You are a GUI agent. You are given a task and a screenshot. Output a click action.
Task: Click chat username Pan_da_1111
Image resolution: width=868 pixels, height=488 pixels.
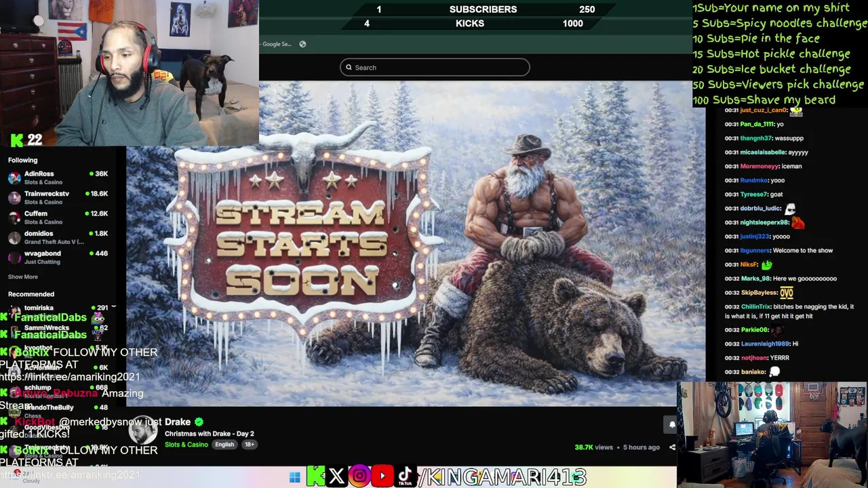(x=757, y=124)
